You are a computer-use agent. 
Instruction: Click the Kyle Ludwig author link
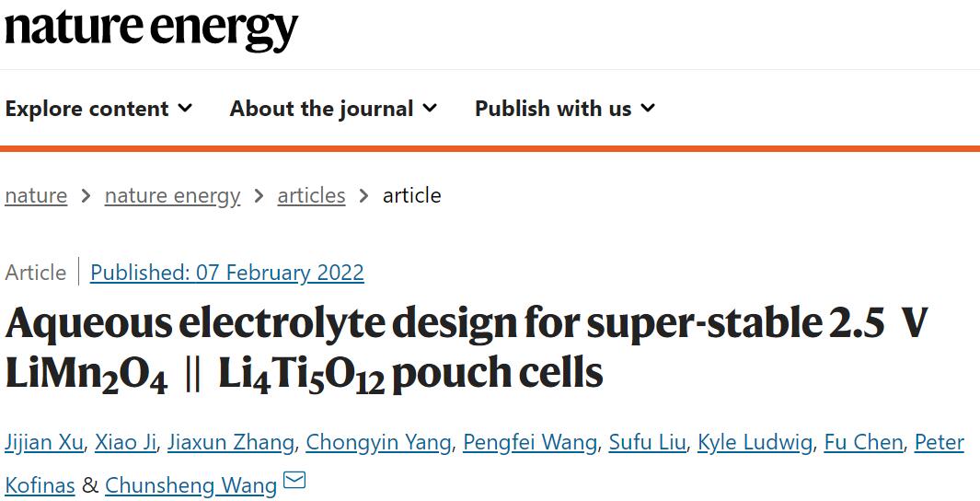[x=755, y=443]
